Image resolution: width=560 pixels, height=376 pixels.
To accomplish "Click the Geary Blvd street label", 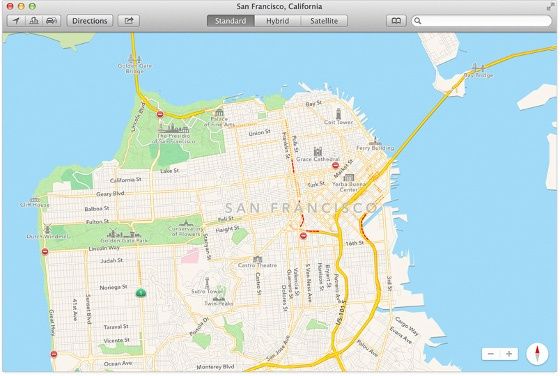I will point(110,194).
